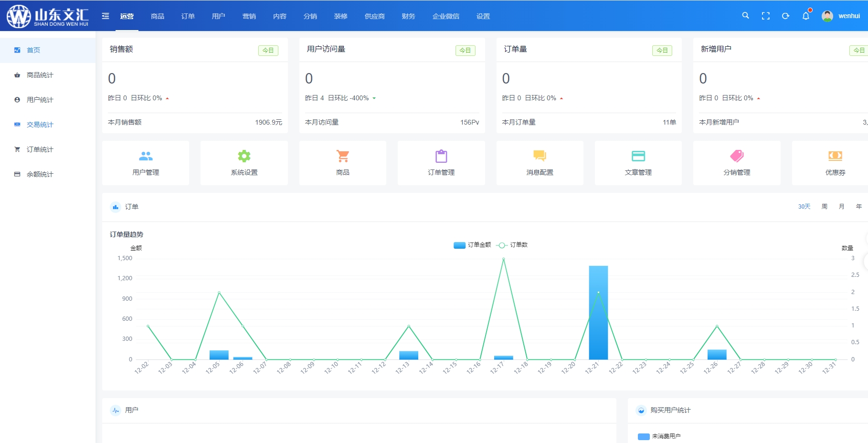Click 日环比 -400% text
868x443 pixels.
(x=349, y=98)
